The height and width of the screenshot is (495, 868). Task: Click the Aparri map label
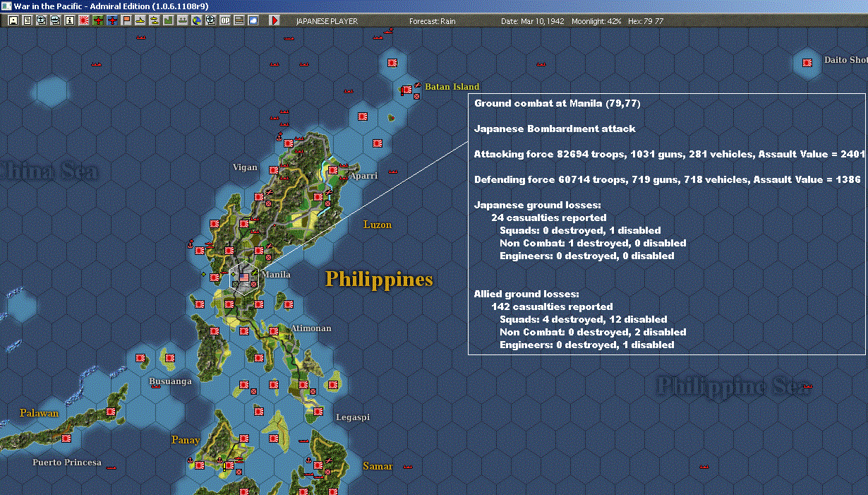[364, 175]
